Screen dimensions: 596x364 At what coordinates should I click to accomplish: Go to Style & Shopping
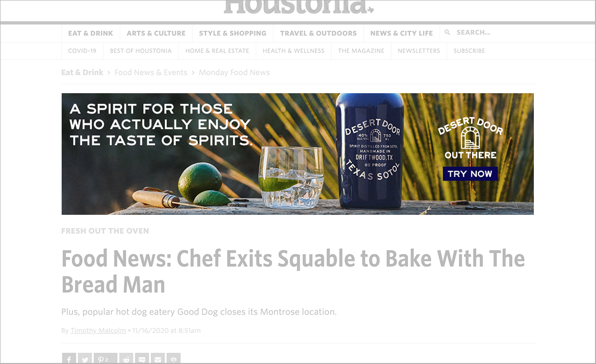(233, 34)
